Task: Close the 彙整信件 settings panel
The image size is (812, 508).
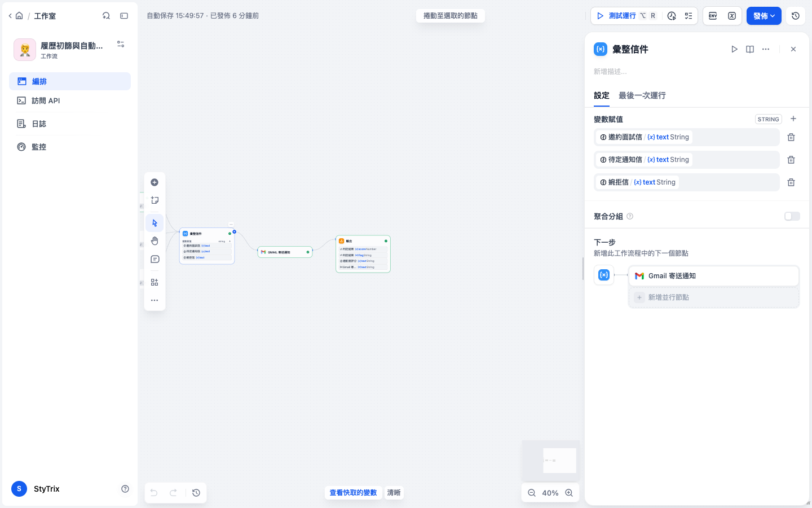Action: (793, 49)
